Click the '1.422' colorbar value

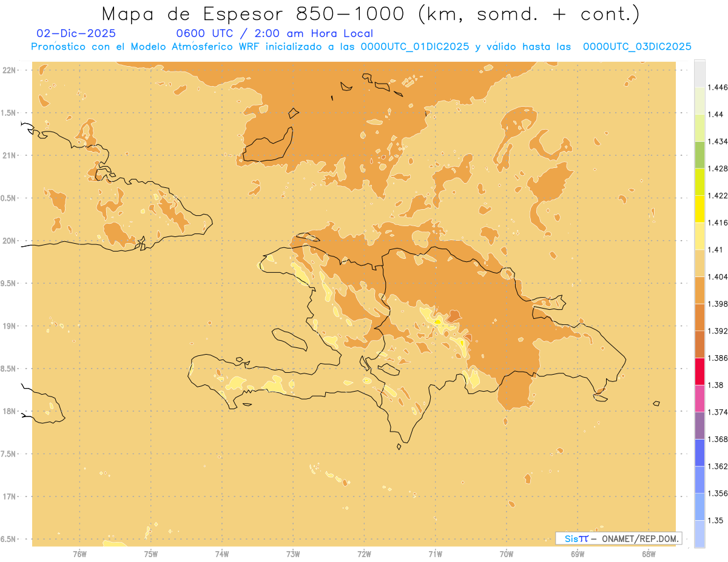[x=718, y=195]
